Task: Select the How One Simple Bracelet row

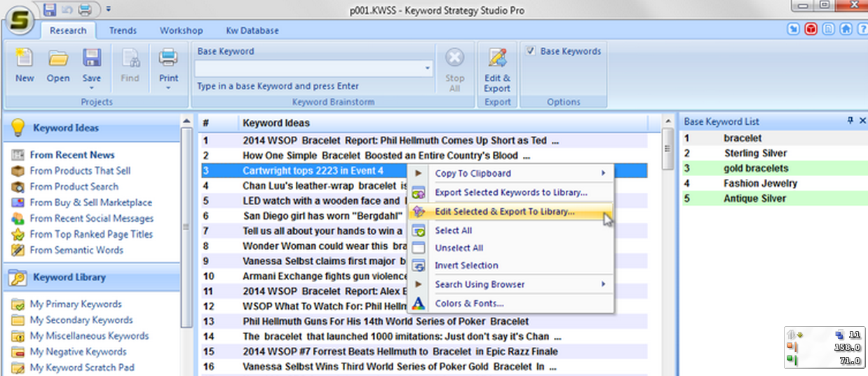Action: point(423,156)
